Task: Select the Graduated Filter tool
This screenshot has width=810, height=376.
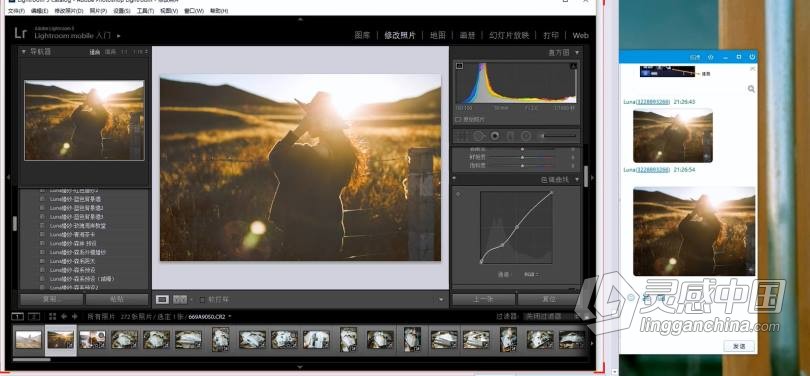Action: pos(510,136)
